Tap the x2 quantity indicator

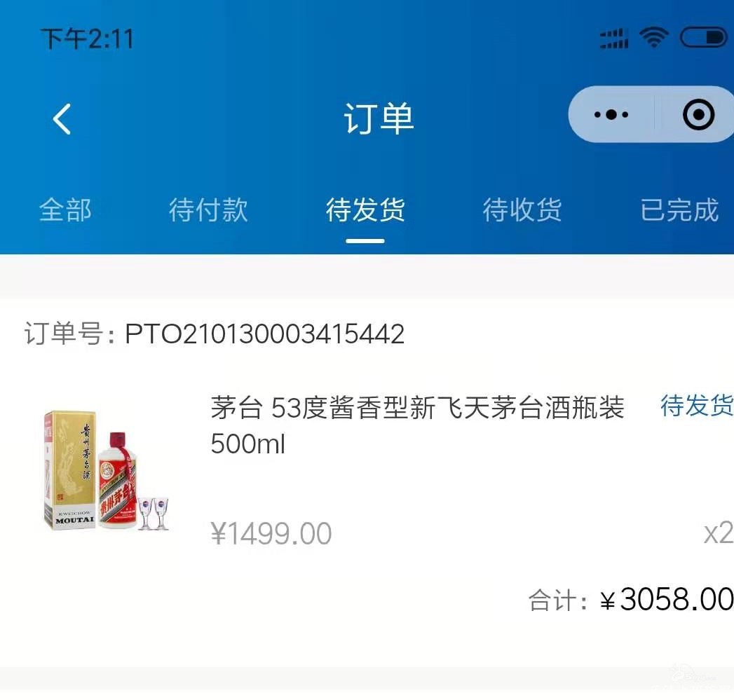coord(719,533)
